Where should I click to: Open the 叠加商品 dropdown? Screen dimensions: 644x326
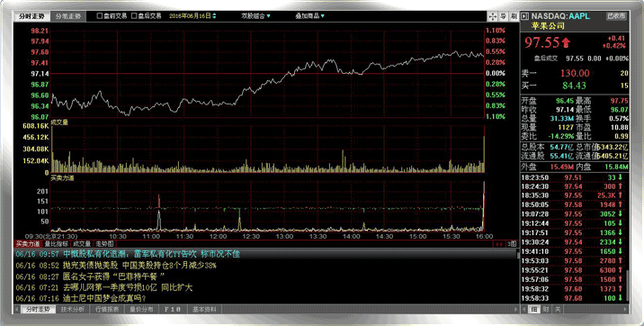coord(309,16)
